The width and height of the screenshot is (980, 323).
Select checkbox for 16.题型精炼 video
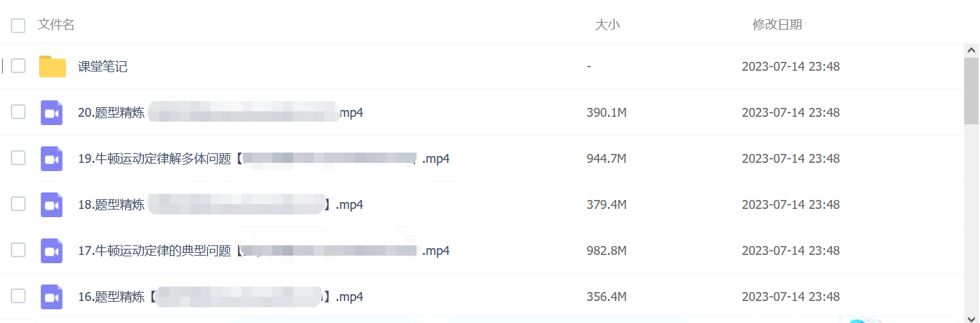tap(18, 296)
